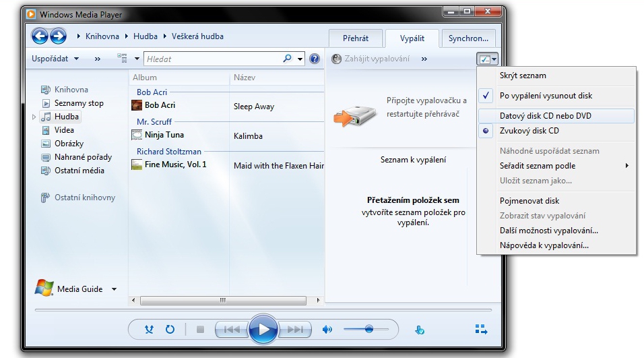Select Hudba in the navigation tree
Screen dimensions: 644x358
(x=61, y=117)
